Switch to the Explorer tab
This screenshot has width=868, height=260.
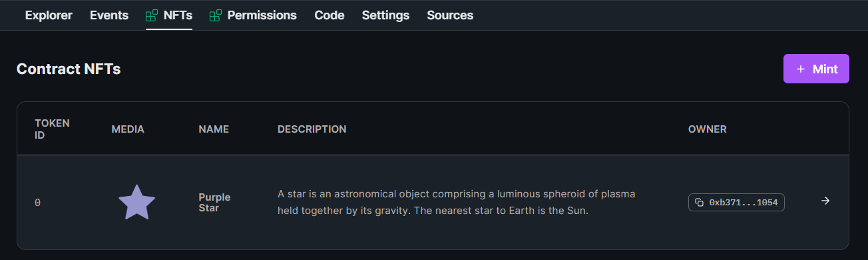(x=49, y=15)
